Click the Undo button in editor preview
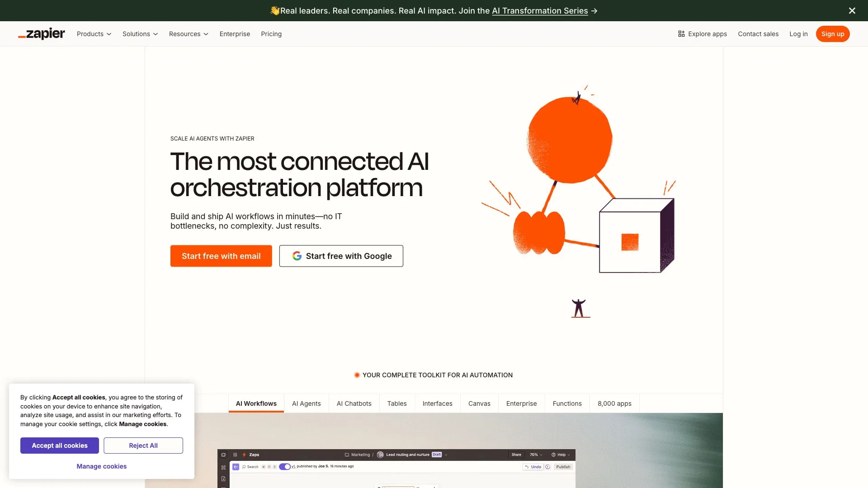This screenshot has width=868, height=488. [533, 467]
